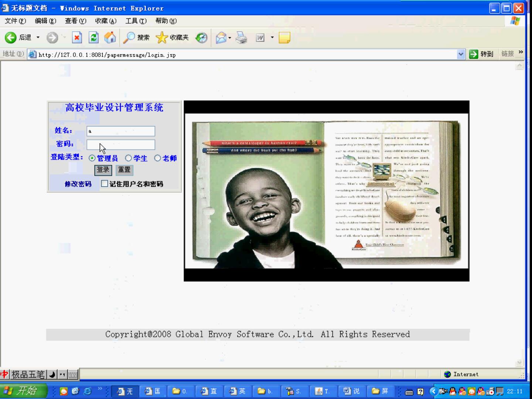Screen dimensions: 532x399
Task: Click the Stop loading icon with red X
Action: coord(77,37)
